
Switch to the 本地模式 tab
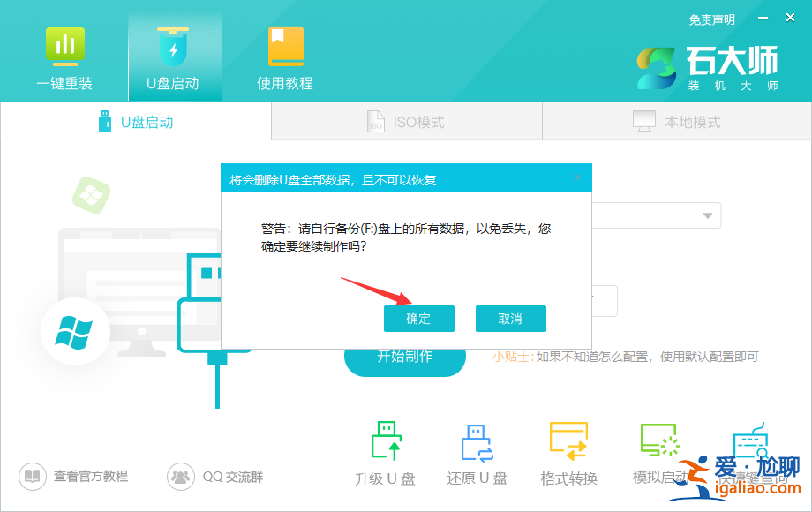(x=675, y=121)
